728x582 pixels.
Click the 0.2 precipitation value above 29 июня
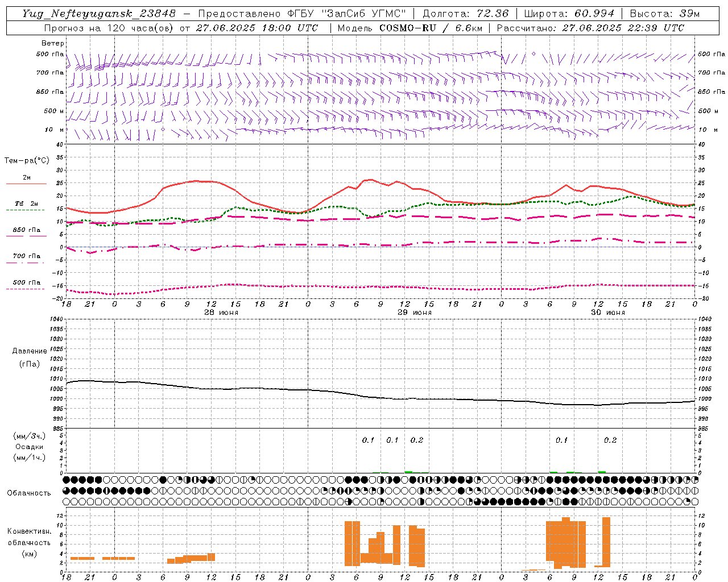417,440
